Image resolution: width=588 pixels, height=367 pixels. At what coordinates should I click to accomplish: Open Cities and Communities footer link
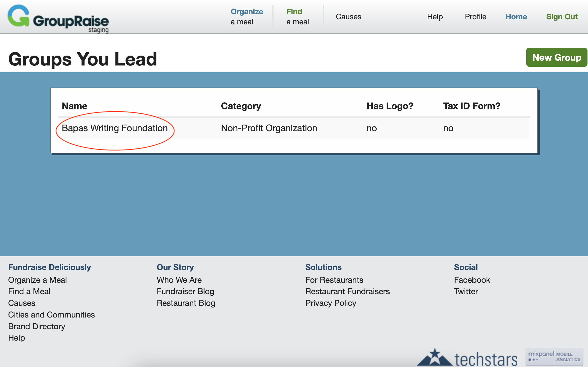51,315
